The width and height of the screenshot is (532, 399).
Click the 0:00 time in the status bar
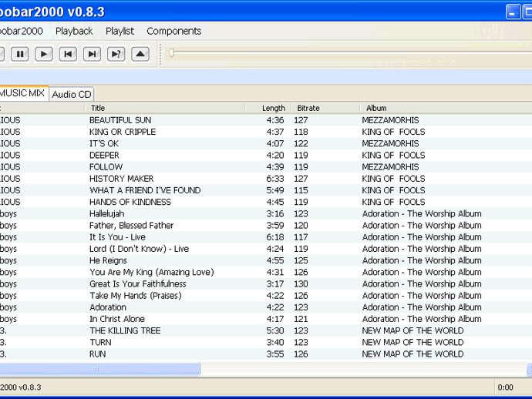pyautogui.click(x=505, y=387)
